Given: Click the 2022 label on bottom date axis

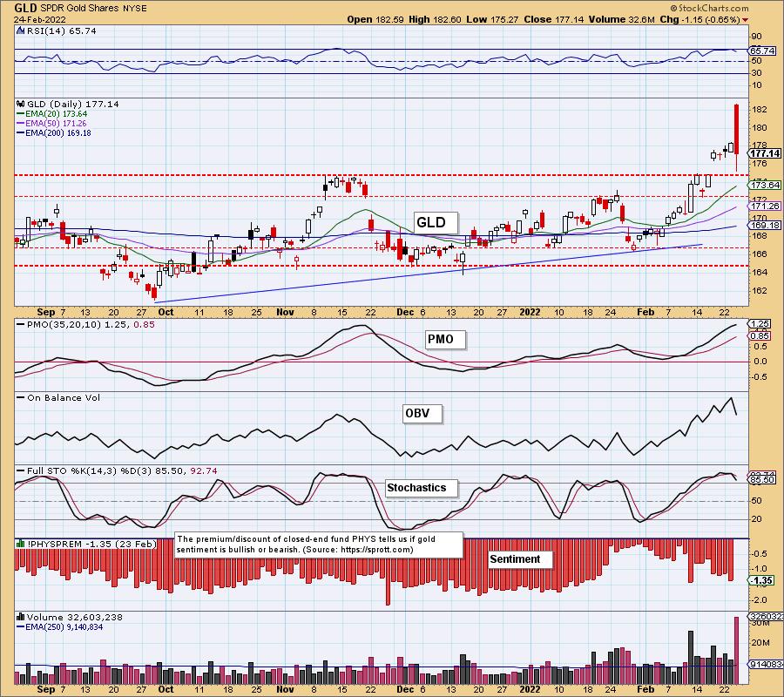Looking at the screenshot, I should pos(530,689).
